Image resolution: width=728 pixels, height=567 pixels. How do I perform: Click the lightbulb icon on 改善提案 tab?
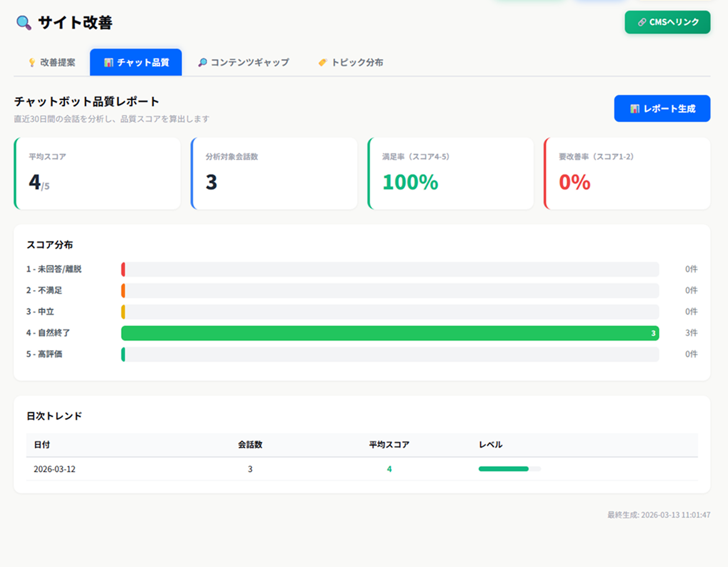click(32, 63)
